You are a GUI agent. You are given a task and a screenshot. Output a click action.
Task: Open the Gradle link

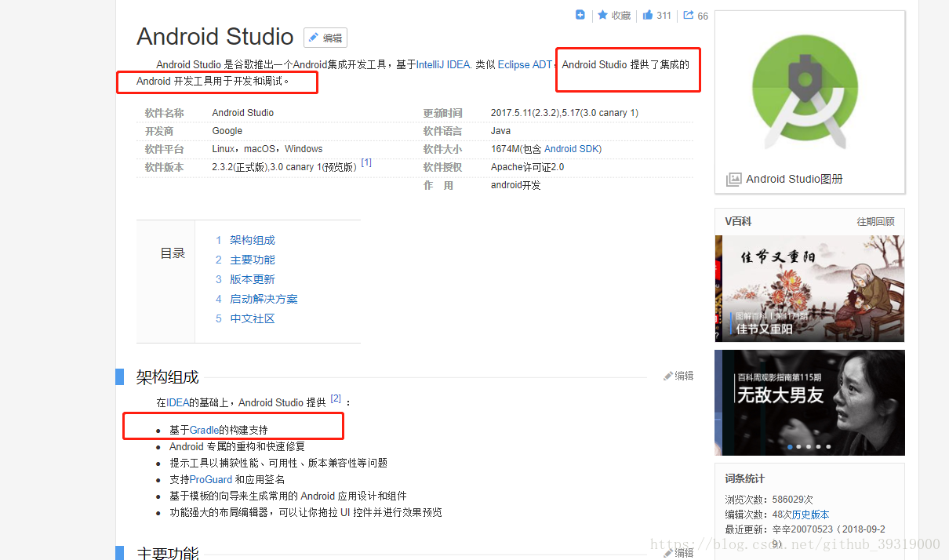(x=204, y=430)
